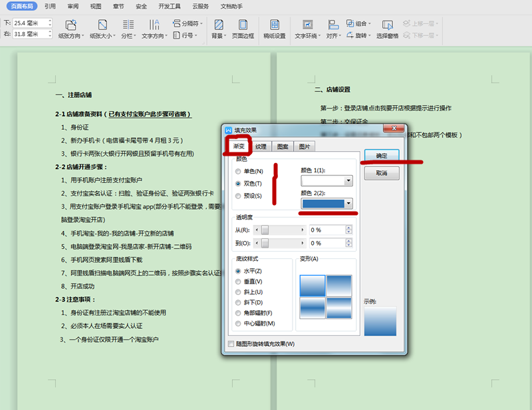The height and width of the screenshot is (410, 532).
Task: Click 取消 to cancel fill dialog
Action: 382,173
